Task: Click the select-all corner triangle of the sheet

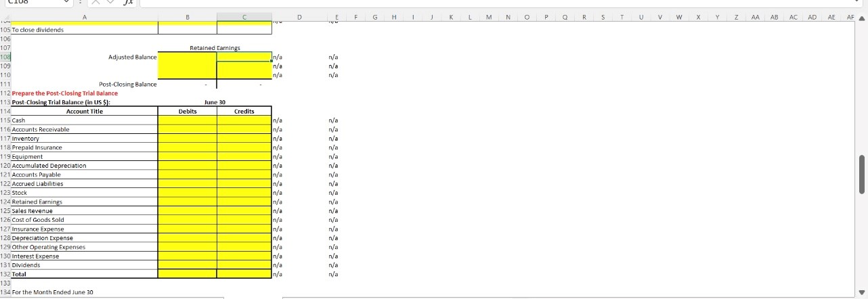Action: [5, 18]
